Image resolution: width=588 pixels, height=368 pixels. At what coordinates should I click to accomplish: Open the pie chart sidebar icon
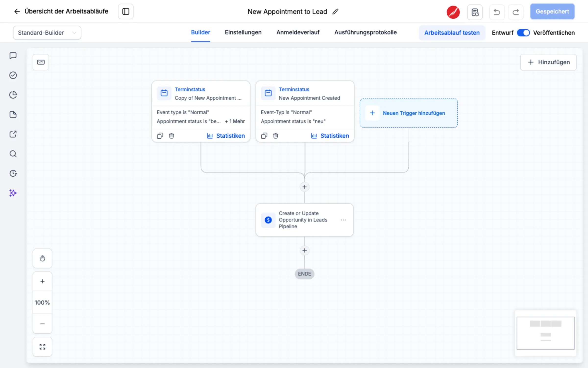13,95
